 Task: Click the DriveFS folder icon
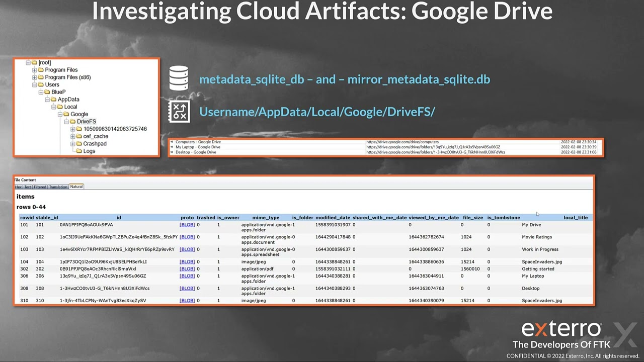[72, 122]
